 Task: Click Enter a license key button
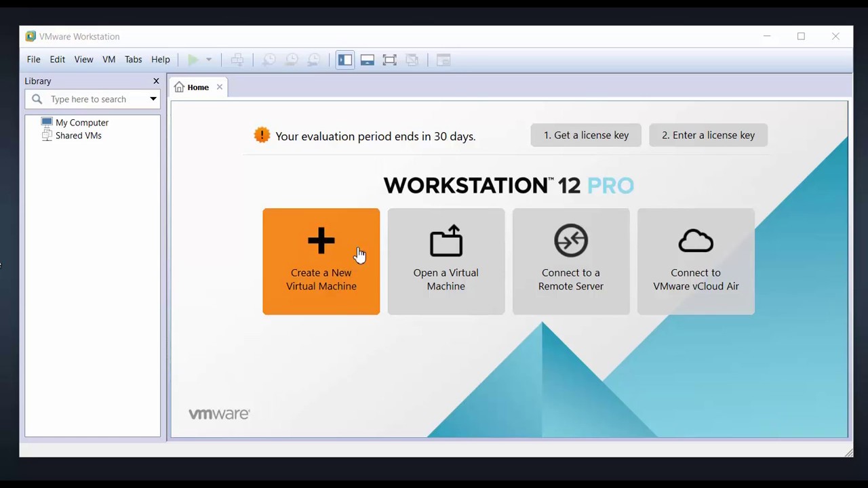(x=708, y=135)
